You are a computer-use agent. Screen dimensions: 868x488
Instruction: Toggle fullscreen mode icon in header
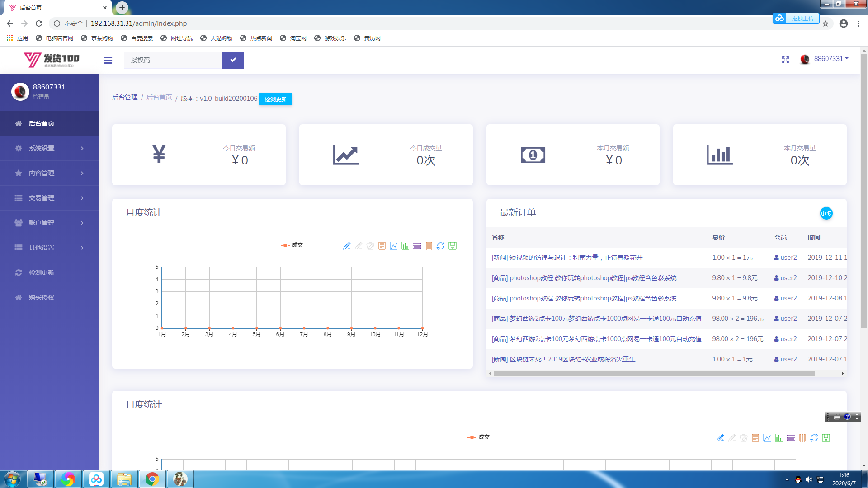pyautogui.click(x=785, y=60)
